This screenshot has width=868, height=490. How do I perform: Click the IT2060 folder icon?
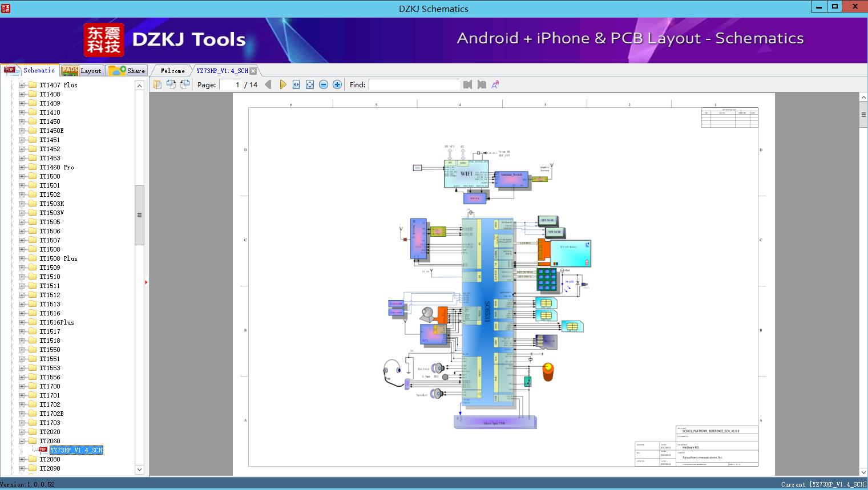32,441
